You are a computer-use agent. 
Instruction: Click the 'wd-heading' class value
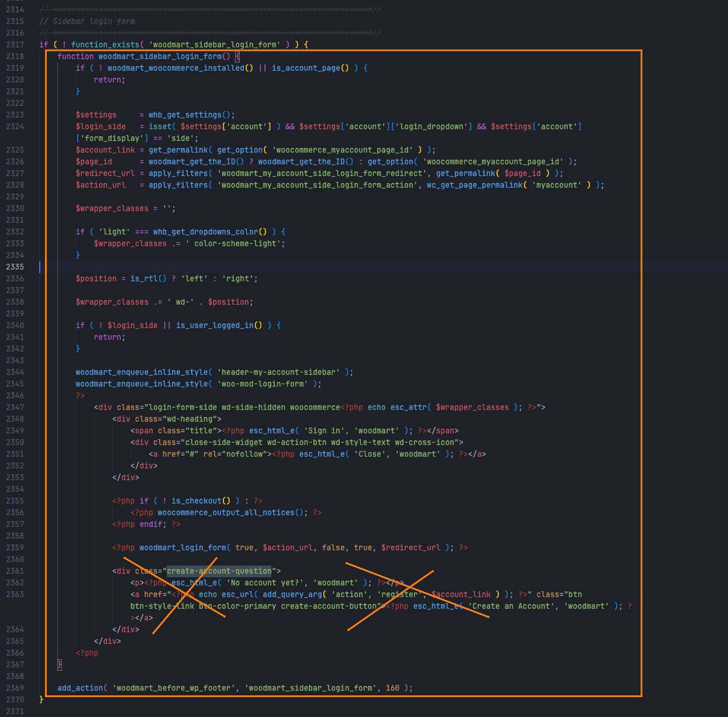(189, 419)
